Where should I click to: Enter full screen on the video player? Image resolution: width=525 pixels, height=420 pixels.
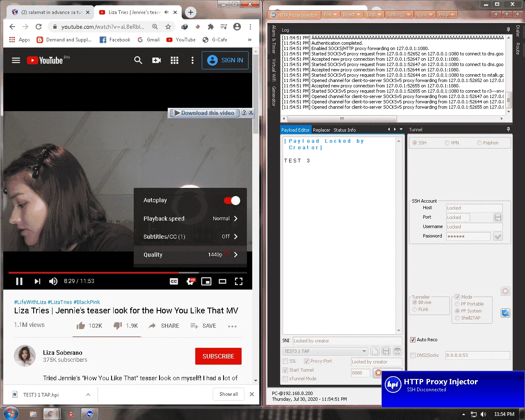point(239,281)
